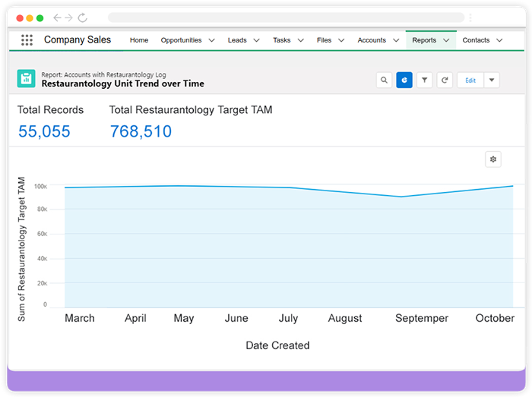Click the browser forward arrow

click(x=69, y=17)
